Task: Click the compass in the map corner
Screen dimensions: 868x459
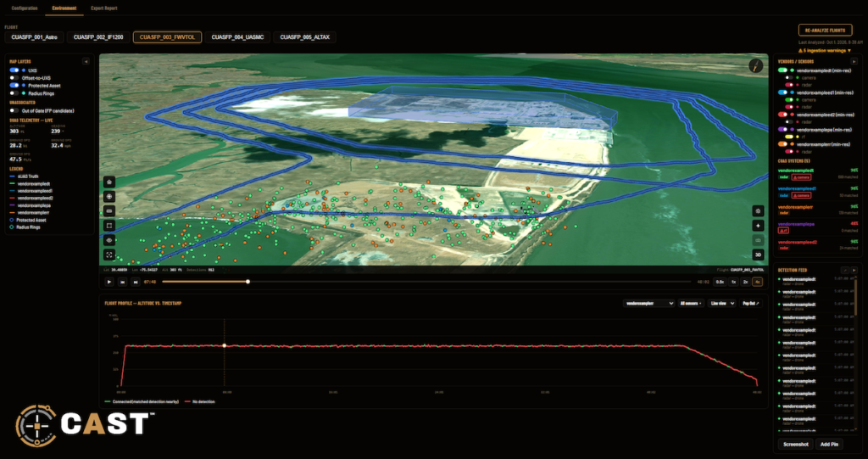Action: pos(755,66)
